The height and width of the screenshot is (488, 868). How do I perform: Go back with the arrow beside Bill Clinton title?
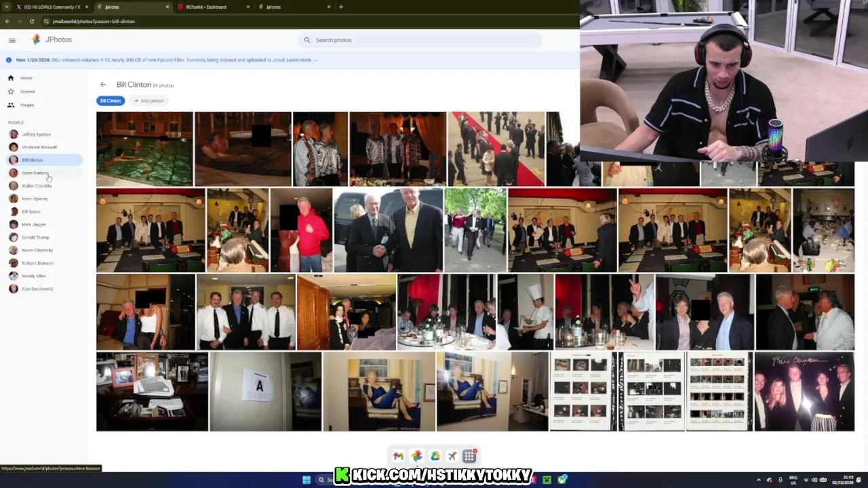103,85
